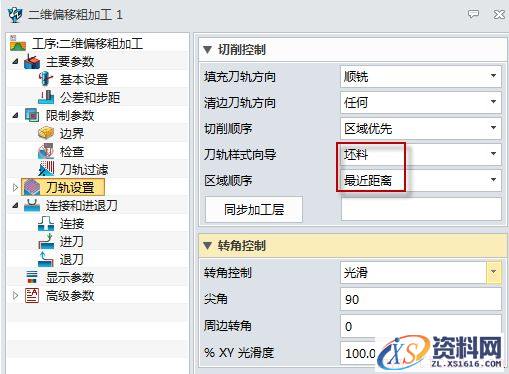This screenshot has width=509, height=374.
Task: Click the comment bubble icon in title bar
Action: [x=473, y=14]
